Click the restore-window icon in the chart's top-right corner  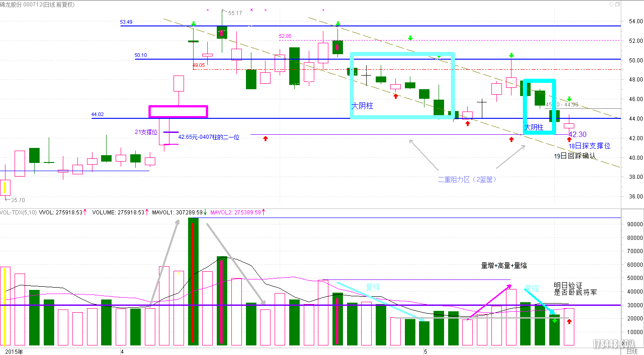point(617,5)
